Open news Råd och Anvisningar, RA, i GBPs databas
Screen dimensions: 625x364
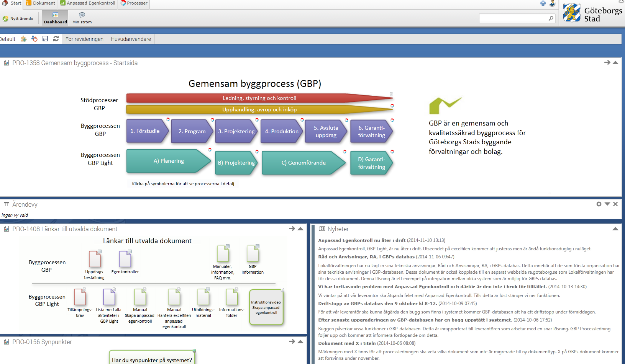click(x=366, y=257)
